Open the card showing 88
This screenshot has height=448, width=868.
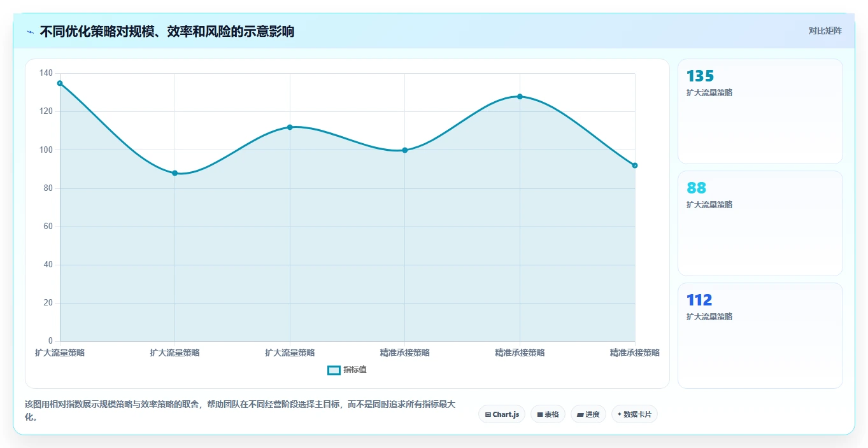(x=760, y=223)
